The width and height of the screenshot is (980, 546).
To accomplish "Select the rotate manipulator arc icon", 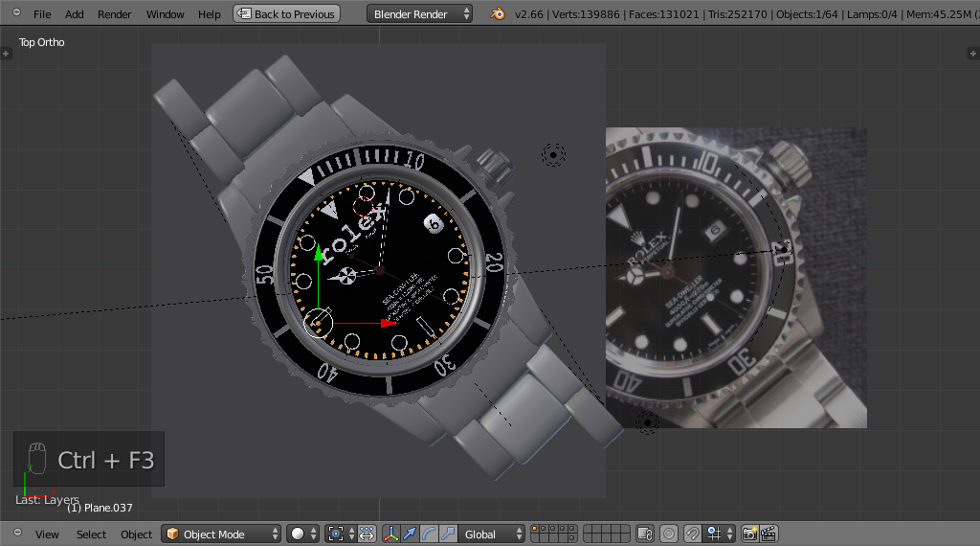I will [x=429, y=535].
